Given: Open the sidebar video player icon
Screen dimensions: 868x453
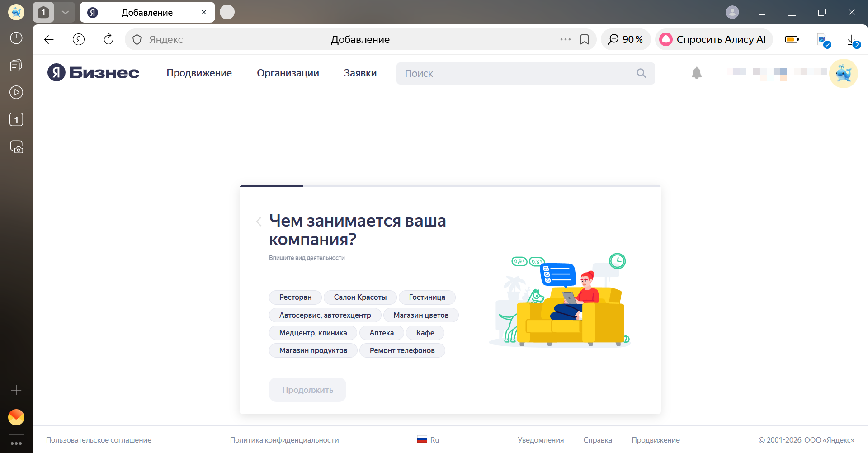Looking at the screenshot, I should coord(16,92).
